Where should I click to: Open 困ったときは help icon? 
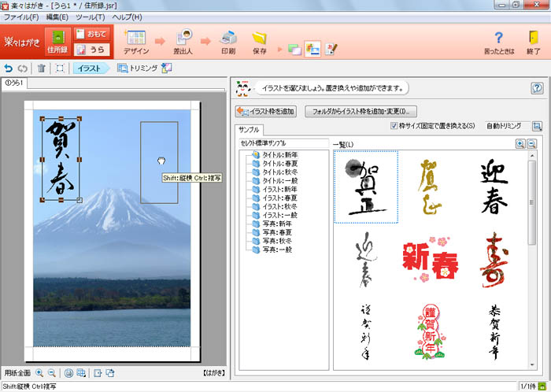[x=498, y=37]
